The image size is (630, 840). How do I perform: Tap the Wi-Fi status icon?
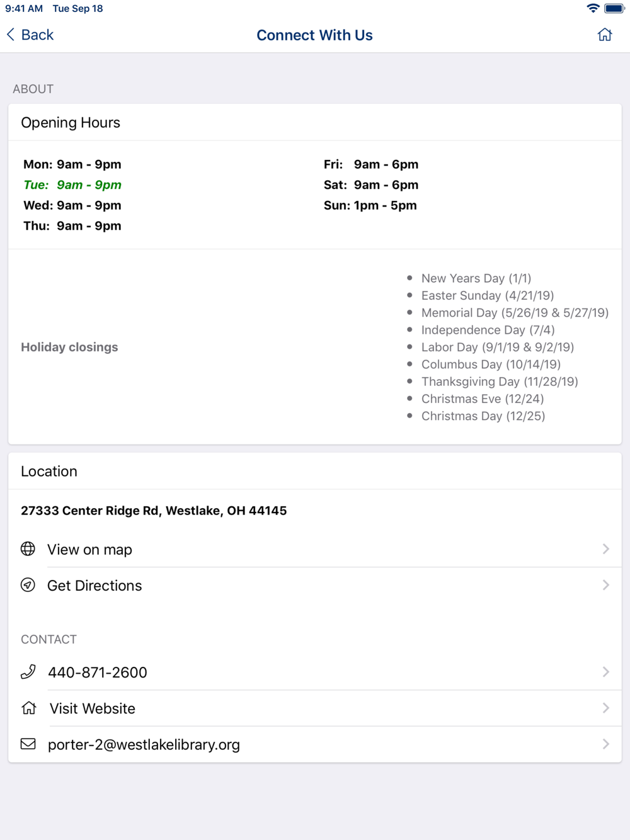tap(593, 8)
